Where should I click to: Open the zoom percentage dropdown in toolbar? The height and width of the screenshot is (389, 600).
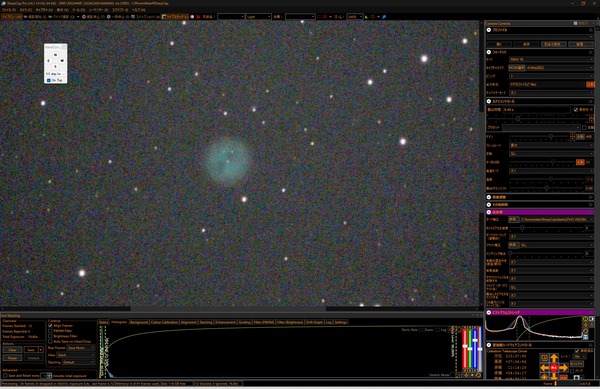point(355,17)
